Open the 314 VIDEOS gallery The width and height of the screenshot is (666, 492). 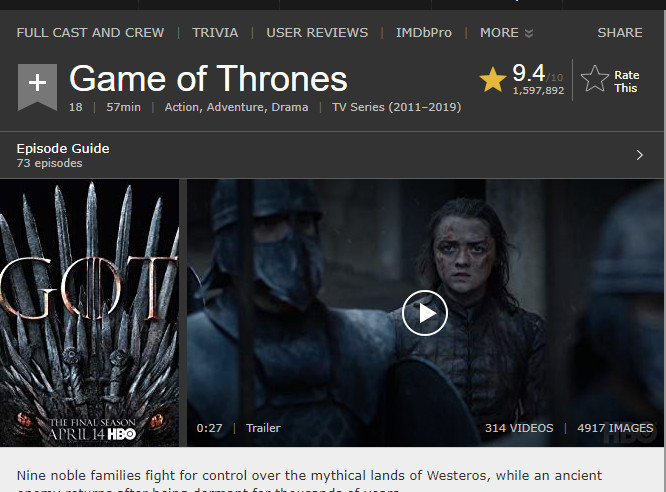pos(519,428)
